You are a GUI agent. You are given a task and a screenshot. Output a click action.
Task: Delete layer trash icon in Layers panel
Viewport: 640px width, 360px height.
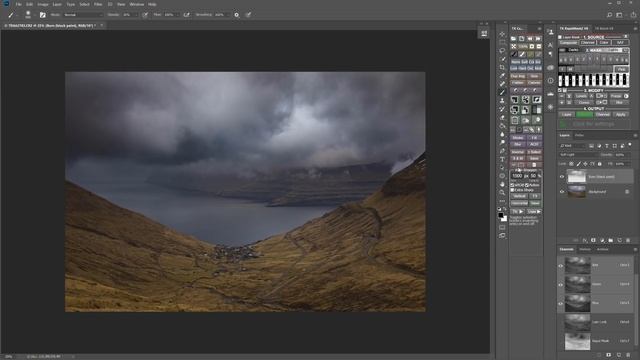[x=628, y=240]
